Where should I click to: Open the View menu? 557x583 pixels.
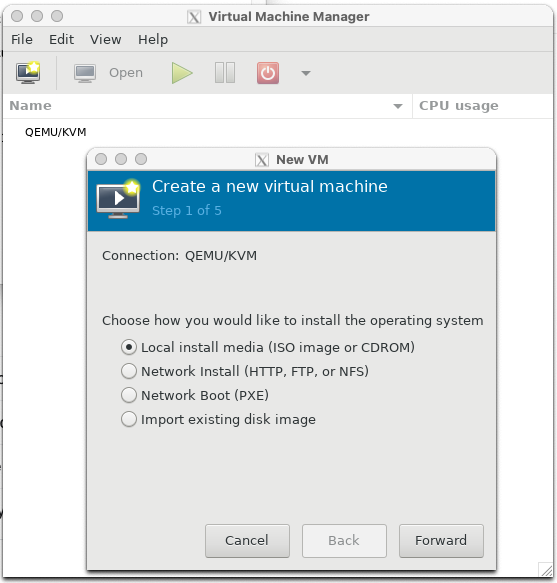pos(106,39)
